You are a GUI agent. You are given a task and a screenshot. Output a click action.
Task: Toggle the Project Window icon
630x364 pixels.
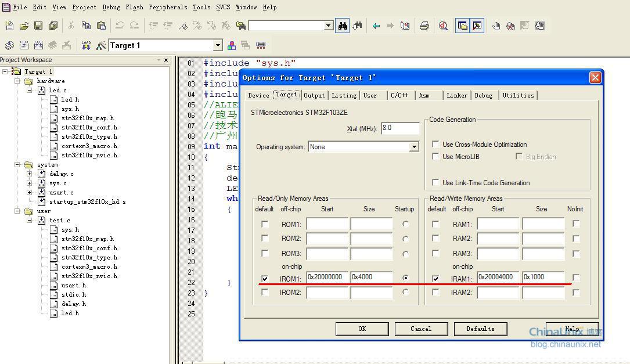(462, 26)
